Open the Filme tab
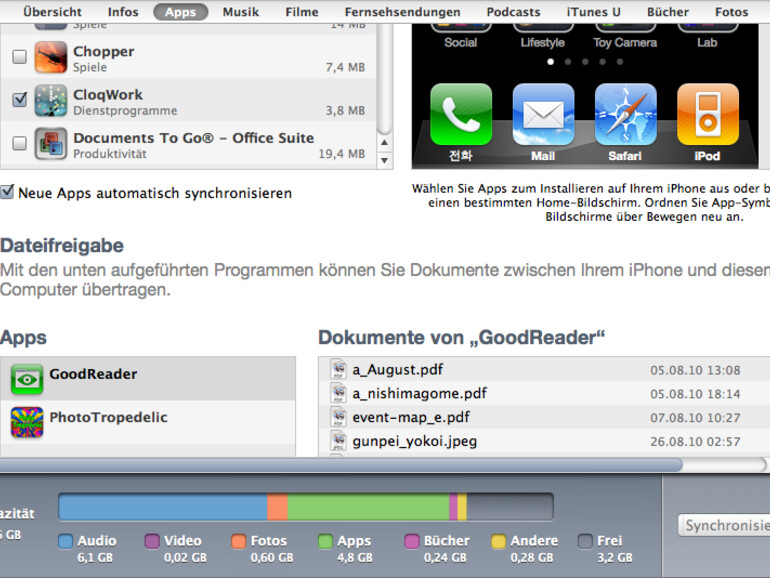Screen dimensions: 770x578 pos(302,12)
